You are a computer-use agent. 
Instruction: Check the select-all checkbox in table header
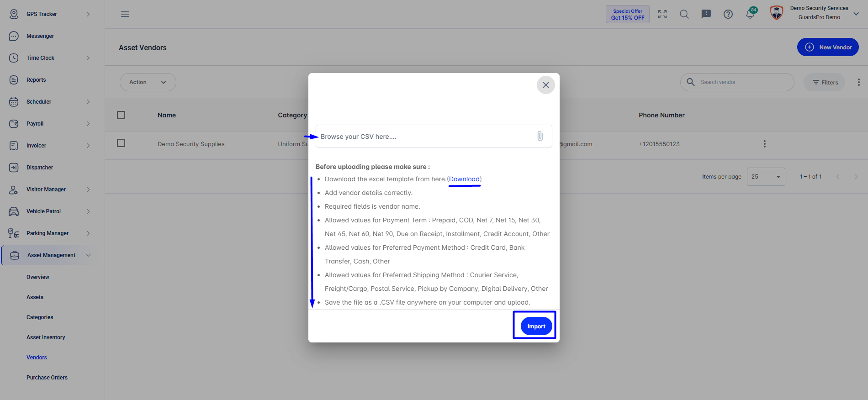(x=121, y=115)
